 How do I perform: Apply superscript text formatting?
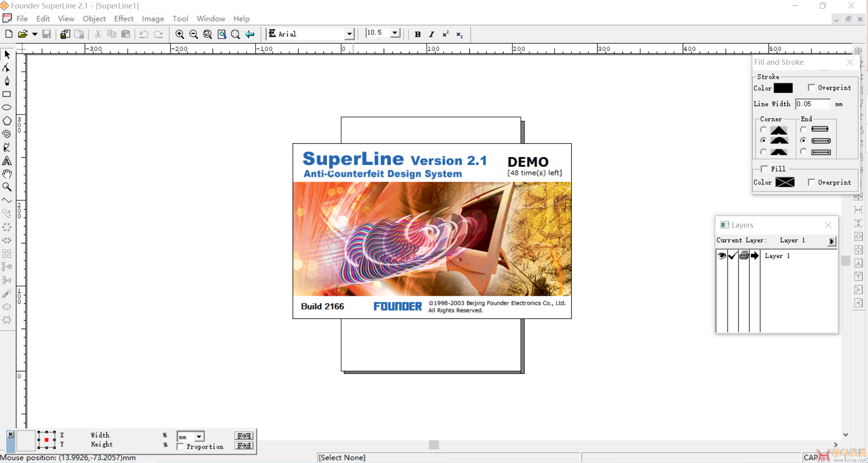point(445,34)
